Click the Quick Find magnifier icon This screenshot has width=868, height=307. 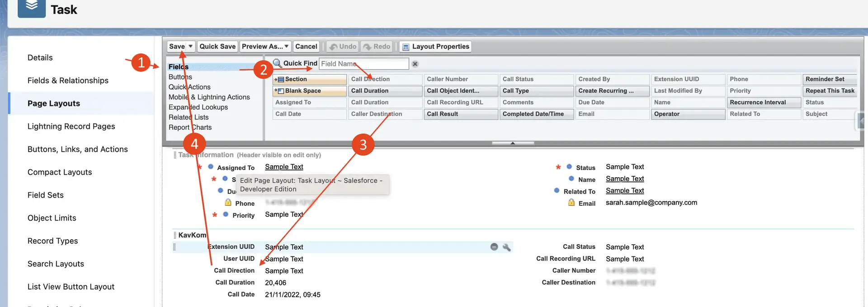click(277, 63)
